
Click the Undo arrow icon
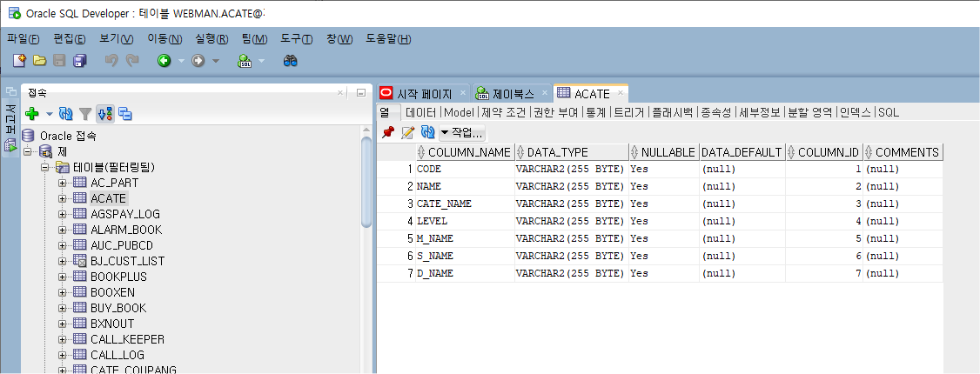click(111, 61)
